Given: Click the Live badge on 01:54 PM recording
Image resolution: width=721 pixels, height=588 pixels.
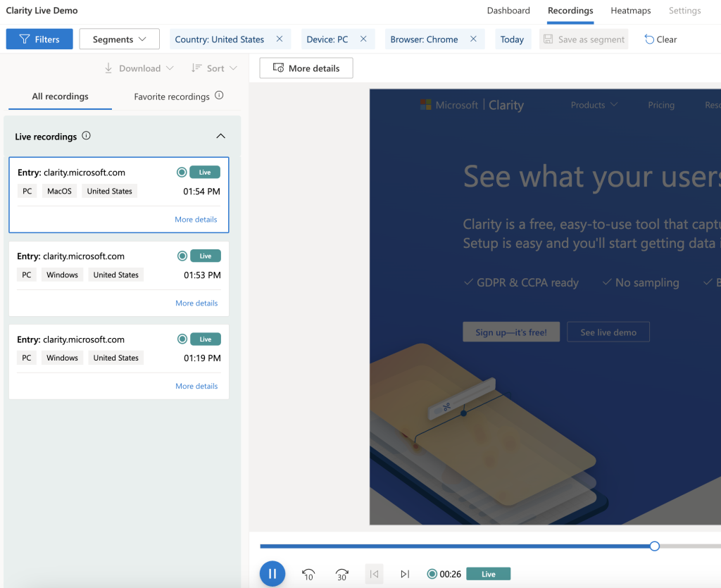Looking at the screenshot, I should (205, 173).
